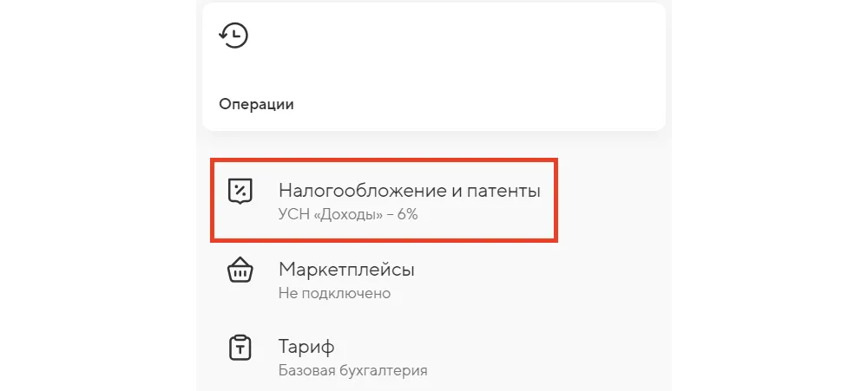
Task: Click blank space right of Маркетплейсы title
Action: coord(538,270)
